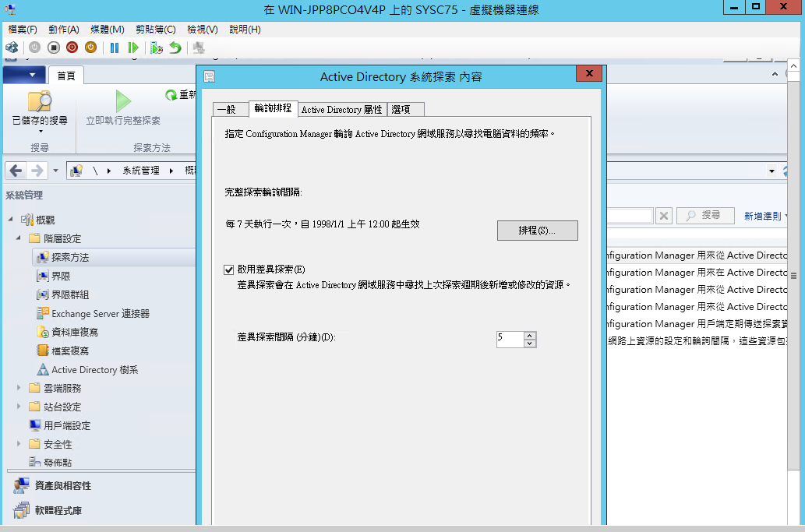805x532 pixels.
Task: Decrease 差異探索間隔 spinner value
Action: coord(530,344)
